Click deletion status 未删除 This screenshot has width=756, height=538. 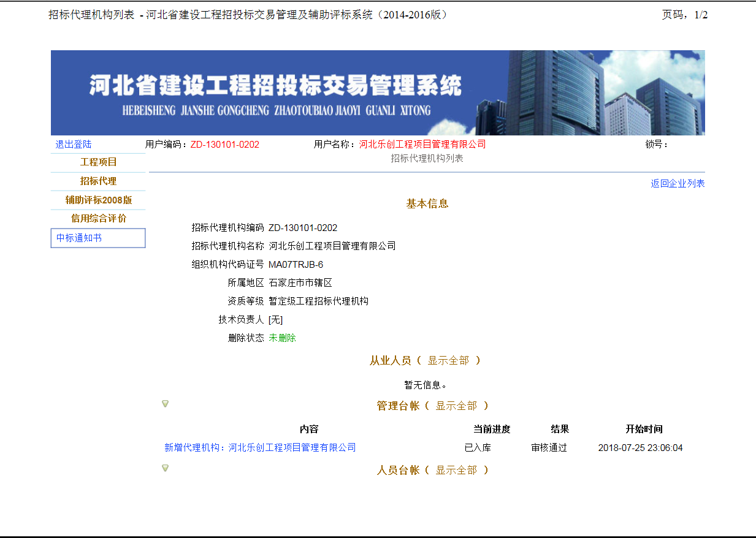click(282, 338)
